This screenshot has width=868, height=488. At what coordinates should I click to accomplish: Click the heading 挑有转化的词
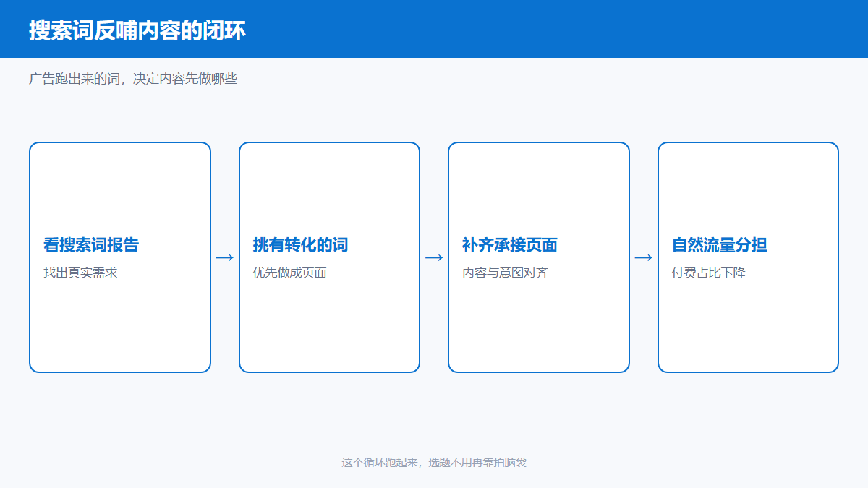[300, 245]
